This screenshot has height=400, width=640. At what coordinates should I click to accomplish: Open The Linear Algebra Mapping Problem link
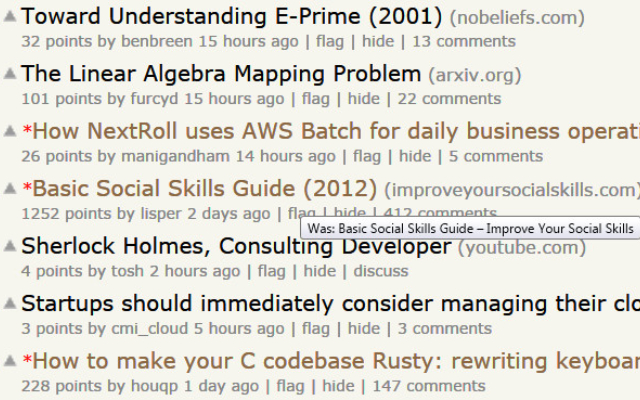click(x=220, y=74)
